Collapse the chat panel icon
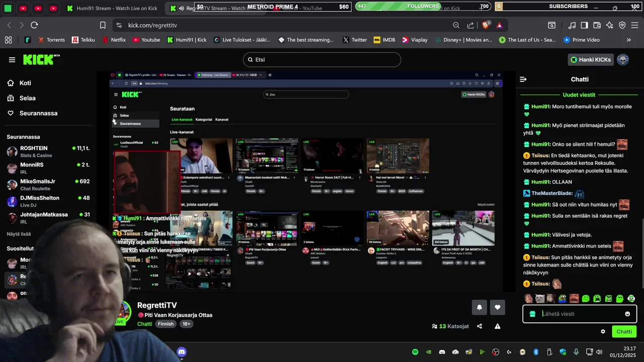644x362 pixels. (x=523, y=79)
